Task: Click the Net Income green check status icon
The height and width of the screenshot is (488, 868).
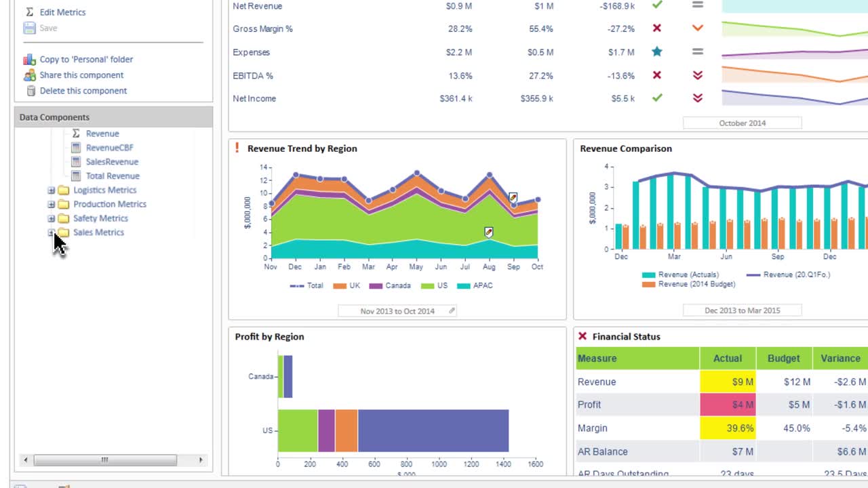Action: click(656, 98)
